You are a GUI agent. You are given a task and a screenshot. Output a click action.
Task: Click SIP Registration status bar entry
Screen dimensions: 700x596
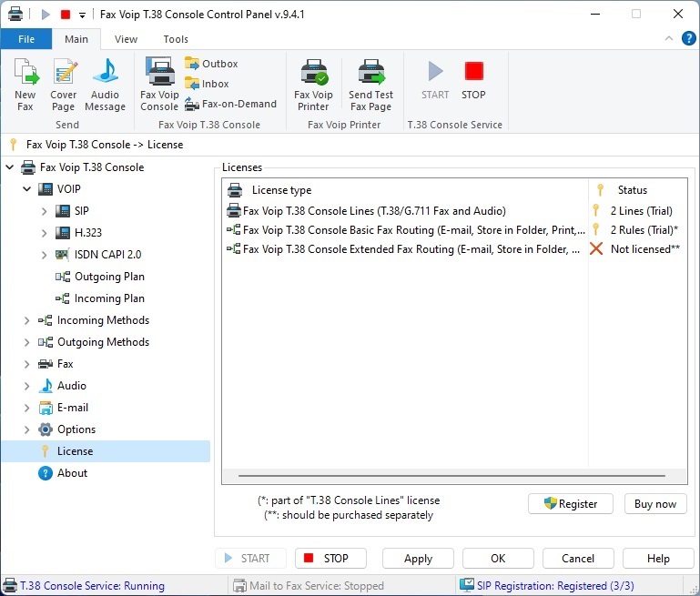click(547, 585)
